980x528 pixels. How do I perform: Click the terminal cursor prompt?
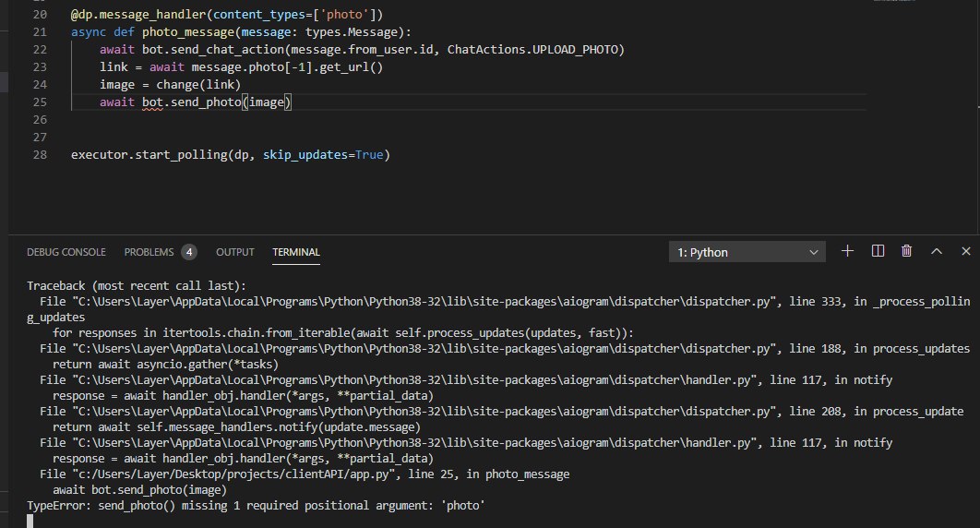pyautogui.click(x=30, y=521)
